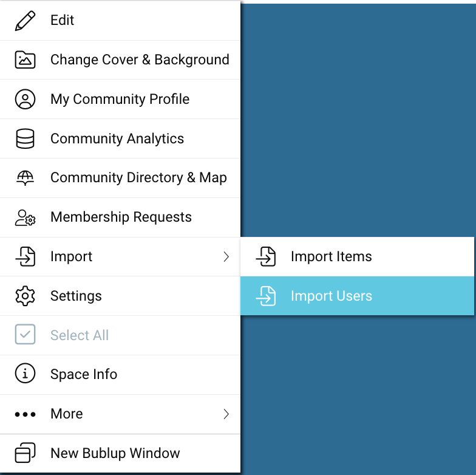Viewport: 476px width, 475px height.
Task: Toggle the Select All checkbox
Action: pos(25,335)
